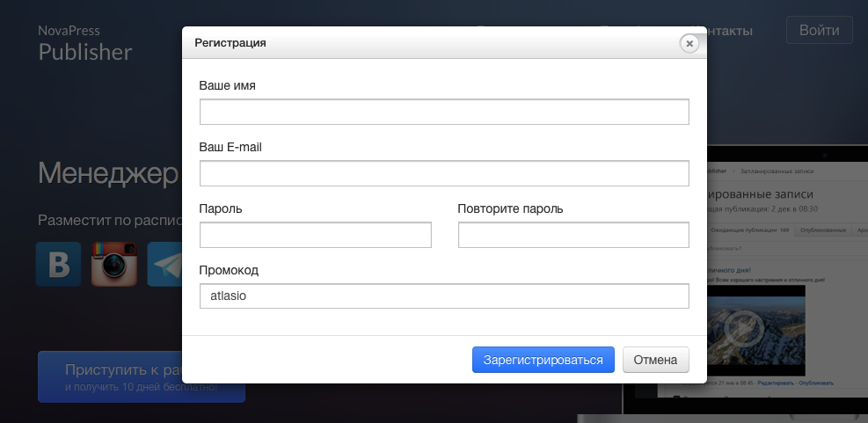Click the Отмена button

pos(655,360)
